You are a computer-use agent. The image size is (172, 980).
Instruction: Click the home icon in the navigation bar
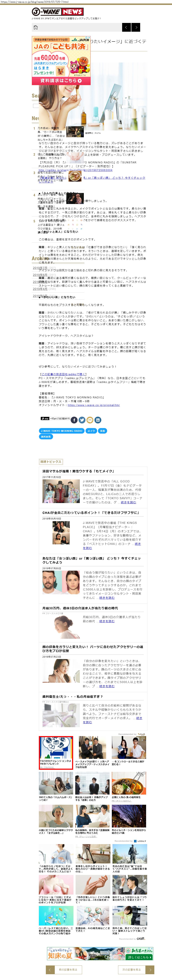click(x=36, y=27)
